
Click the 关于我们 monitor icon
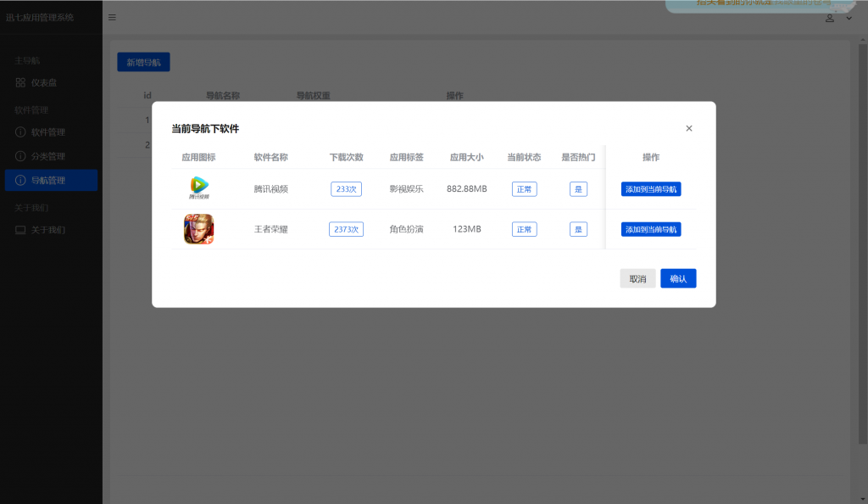point(20,230)
